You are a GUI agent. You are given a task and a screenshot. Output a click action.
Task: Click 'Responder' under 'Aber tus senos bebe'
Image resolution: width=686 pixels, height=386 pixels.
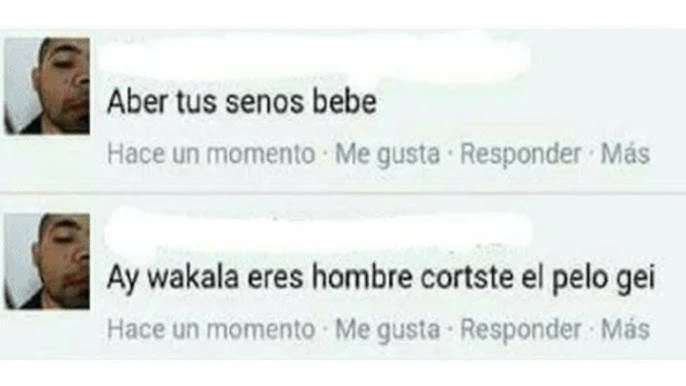[x=520, y=154]
